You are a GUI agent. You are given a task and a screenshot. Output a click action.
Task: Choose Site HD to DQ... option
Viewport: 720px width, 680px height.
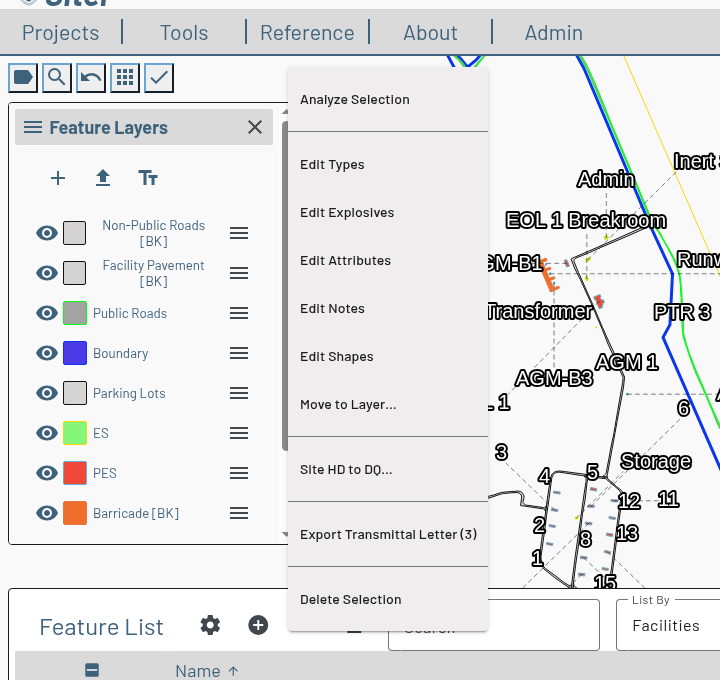coord(388,469)
